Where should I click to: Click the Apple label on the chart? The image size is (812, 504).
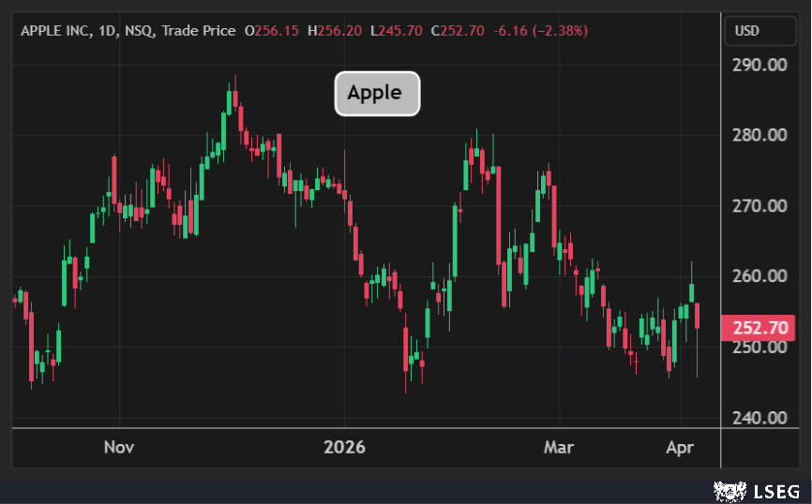(x=377, y=93)
